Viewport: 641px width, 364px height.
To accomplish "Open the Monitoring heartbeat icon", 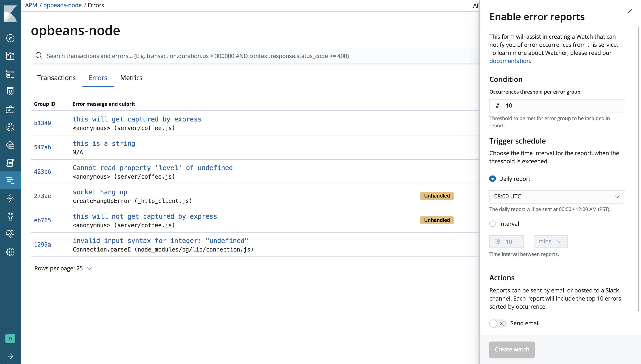I will (10, 234).
